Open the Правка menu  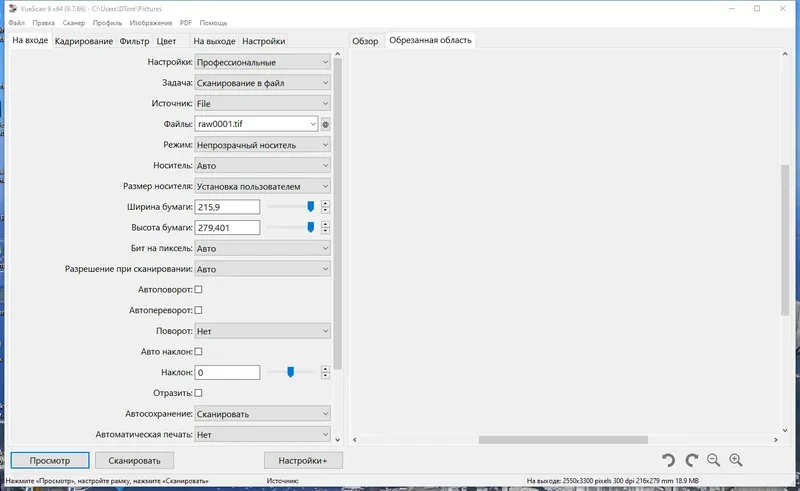click(43, 23)
